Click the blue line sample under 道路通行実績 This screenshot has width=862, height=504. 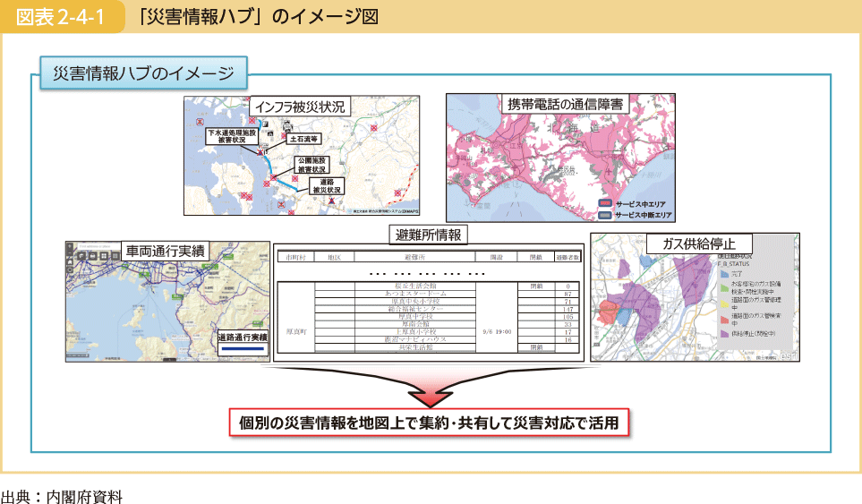click(243, 348)
